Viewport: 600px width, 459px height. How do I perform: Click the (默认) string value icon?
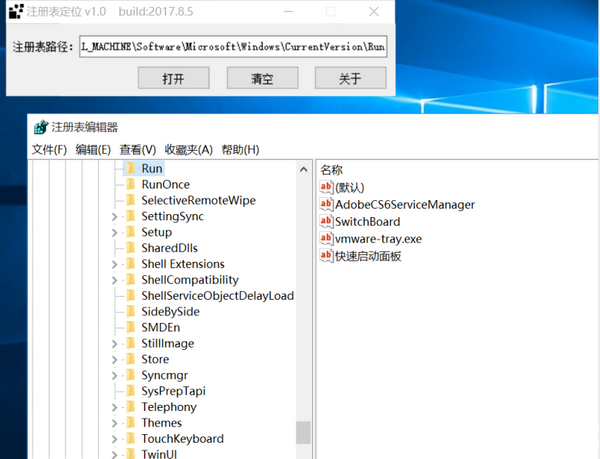[x=326, y=187]
